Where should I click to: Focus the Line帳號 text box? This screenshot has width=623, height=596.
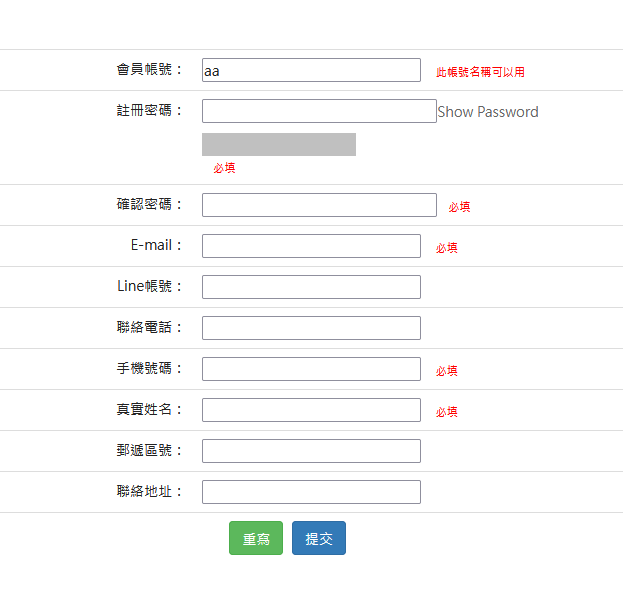point(311,287)
